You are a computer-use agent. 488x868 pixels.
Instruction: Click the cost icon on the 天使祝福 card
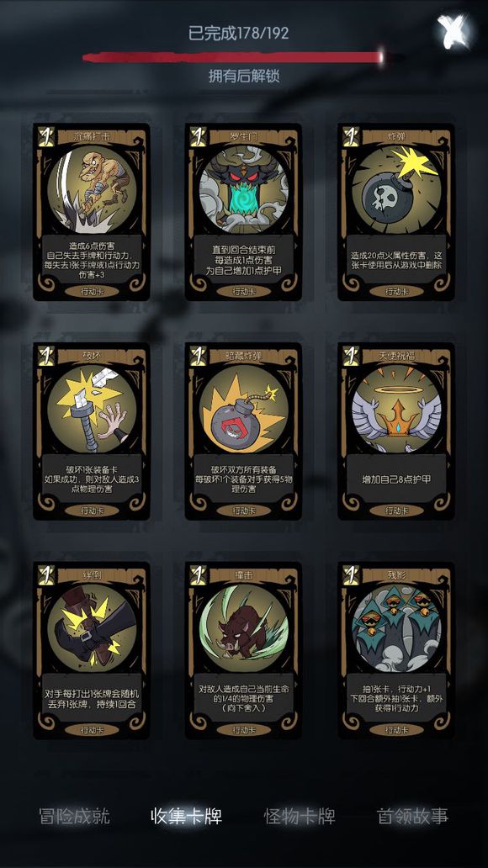tap(351, 356)
